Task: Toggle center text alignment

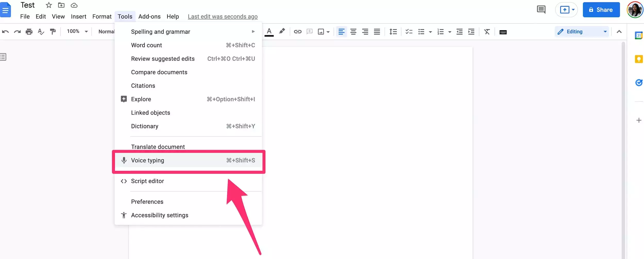Action: (x=353, y=32)
